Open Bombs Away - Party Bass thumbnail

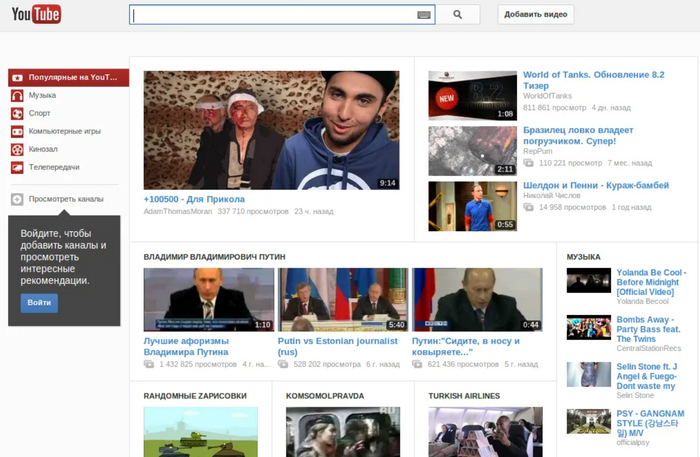pos(589,328)
